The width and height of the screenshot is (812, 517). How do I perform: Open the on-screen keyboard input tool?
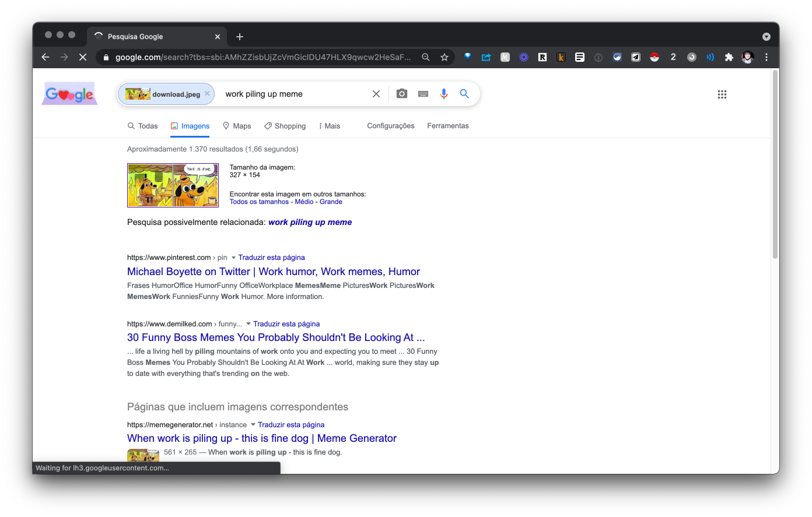(423, 94)
